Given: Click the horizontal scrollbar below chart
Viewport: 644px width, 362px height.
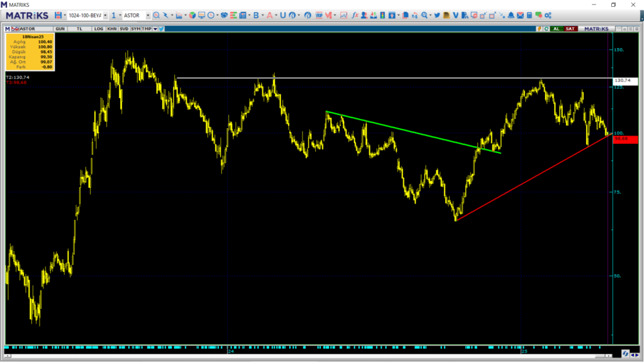Looking at the screenshot, I should (308, 356).
